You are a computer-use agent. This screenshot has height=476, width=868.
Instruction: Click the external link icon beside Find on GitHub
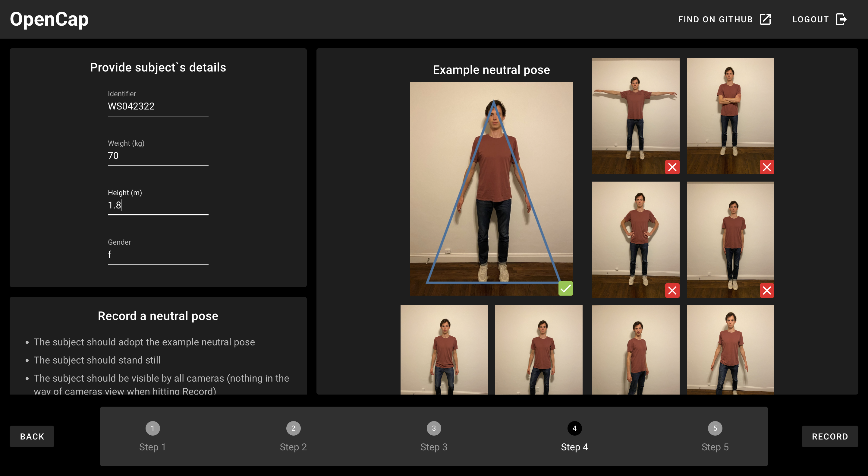[x=765, y=19]
